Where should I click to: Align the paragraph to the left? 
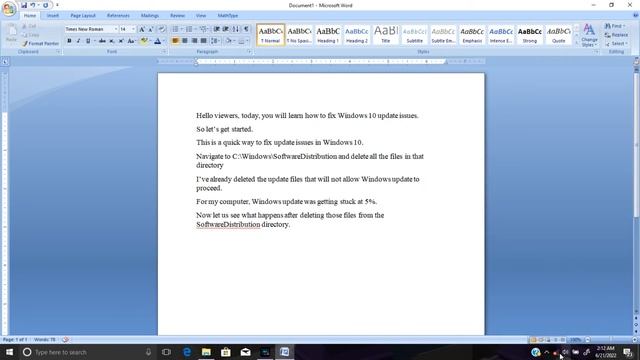point(176,41)
